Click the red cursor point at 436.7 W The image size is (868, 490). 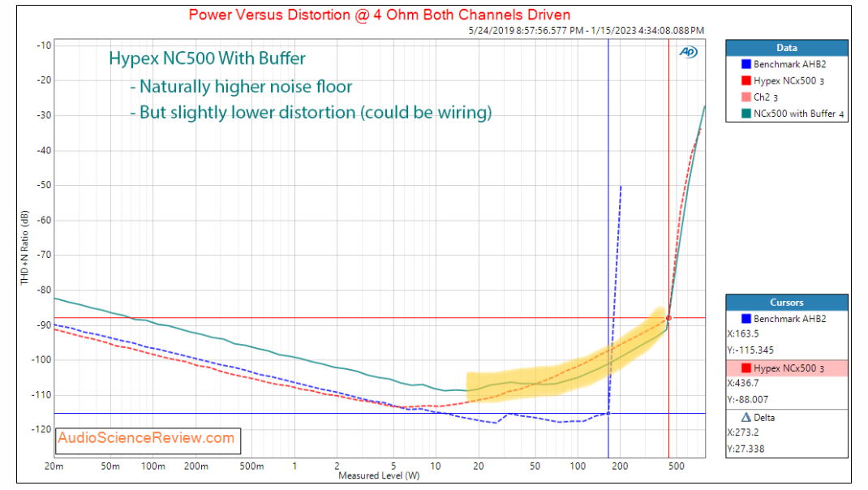[668, 318]
